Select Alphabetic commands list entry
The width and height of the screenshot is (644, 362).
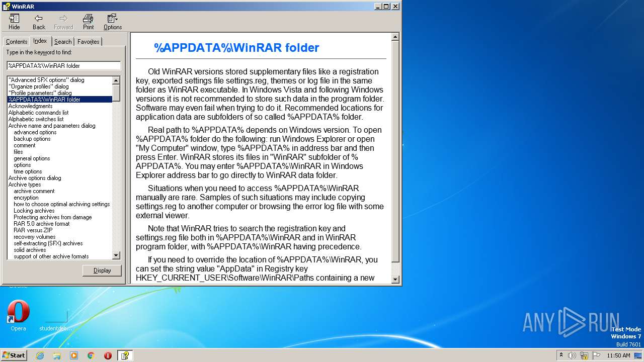(38, 113)
